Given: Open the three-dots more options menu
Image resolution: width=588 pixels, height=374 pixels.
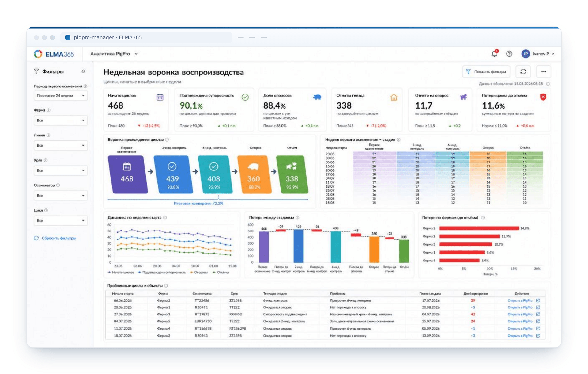Looking at the screenshot, I should [x=544, y=71].
